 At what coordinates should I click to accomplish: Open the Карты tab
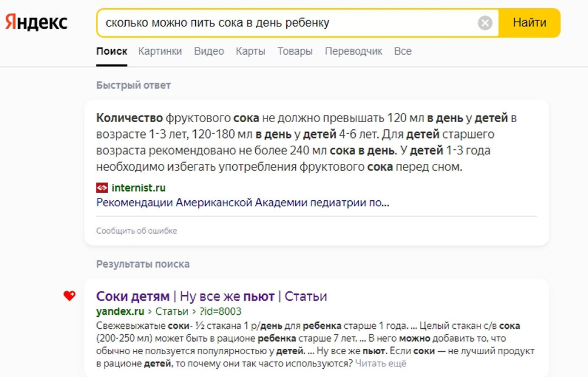pyautogui.click(x=250, y=51)
